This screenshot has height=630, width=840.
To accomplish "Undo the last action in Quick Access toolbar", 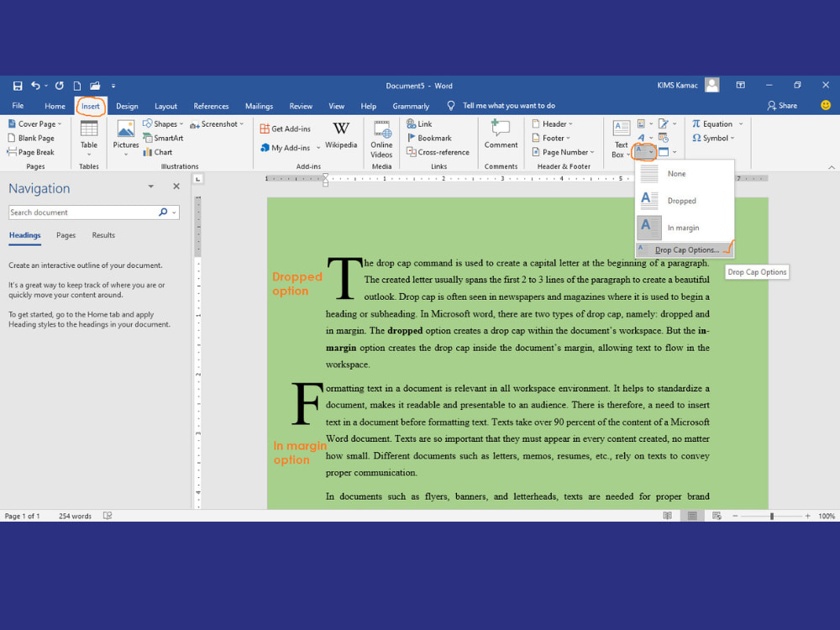I will click(x=35, y=86).
